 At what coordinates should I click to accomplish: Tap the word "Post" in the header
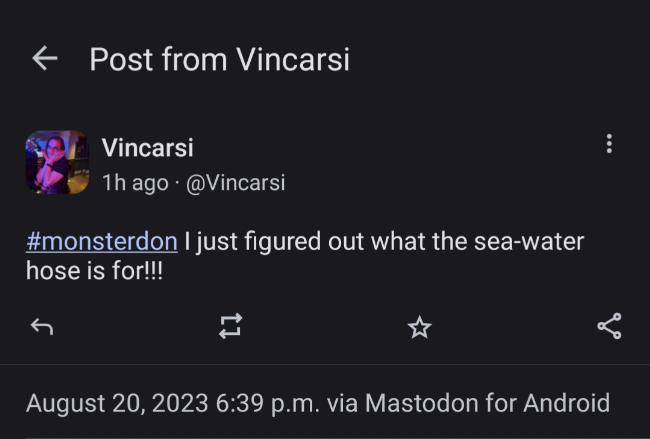(121, 59)
